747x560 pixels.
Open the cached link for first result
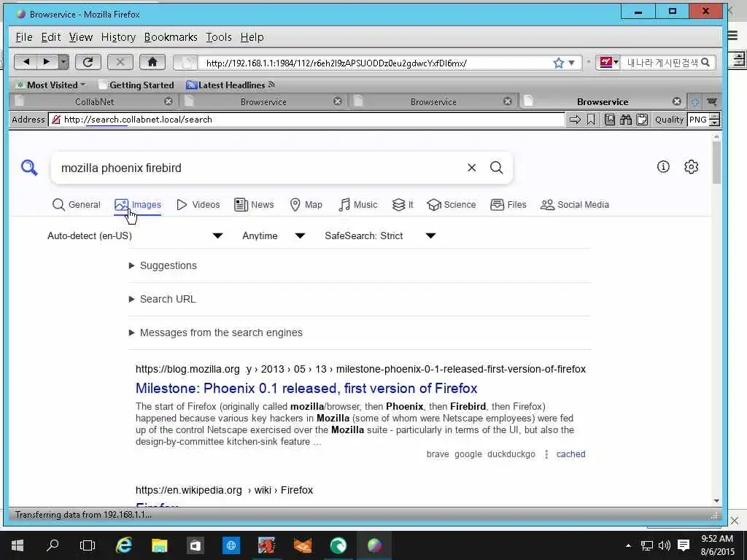pyautogui.click(x=570, y=454)
